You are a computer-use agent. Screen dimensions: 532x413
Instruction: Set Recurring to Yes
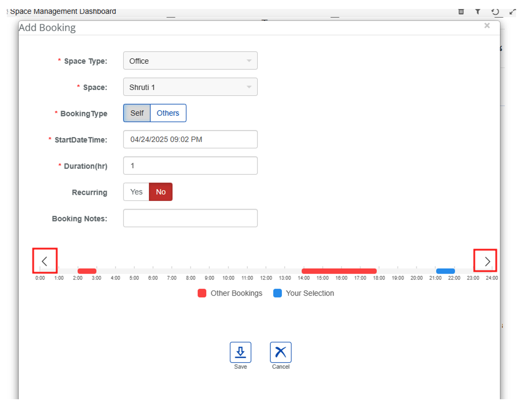coord(136,192)
